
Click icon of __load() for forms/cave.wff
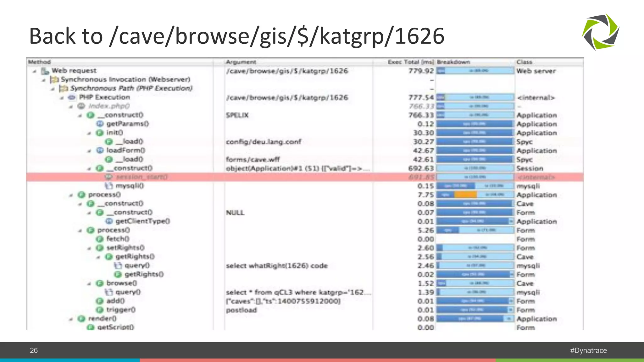point(109,159)
